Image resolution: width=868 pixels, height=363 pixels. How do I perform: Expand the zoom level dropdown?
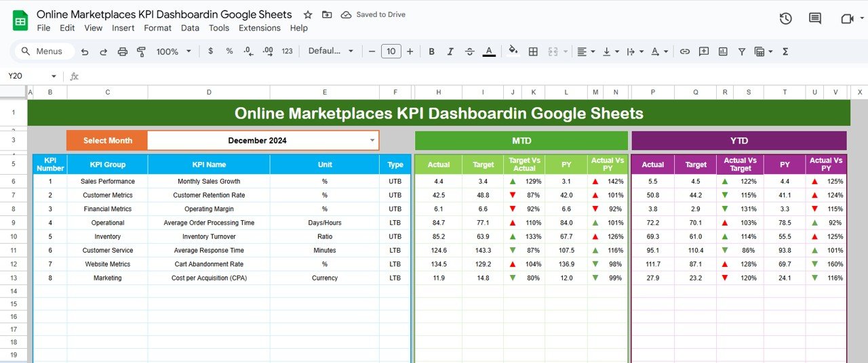pyautogui.click(x=189, y=51)
